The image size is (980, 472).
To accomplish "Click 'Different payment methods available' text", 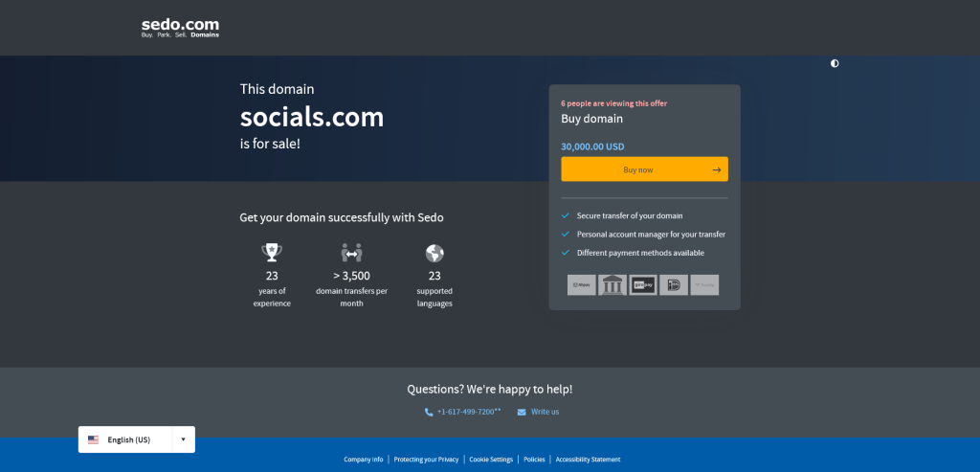I will 640,253.
